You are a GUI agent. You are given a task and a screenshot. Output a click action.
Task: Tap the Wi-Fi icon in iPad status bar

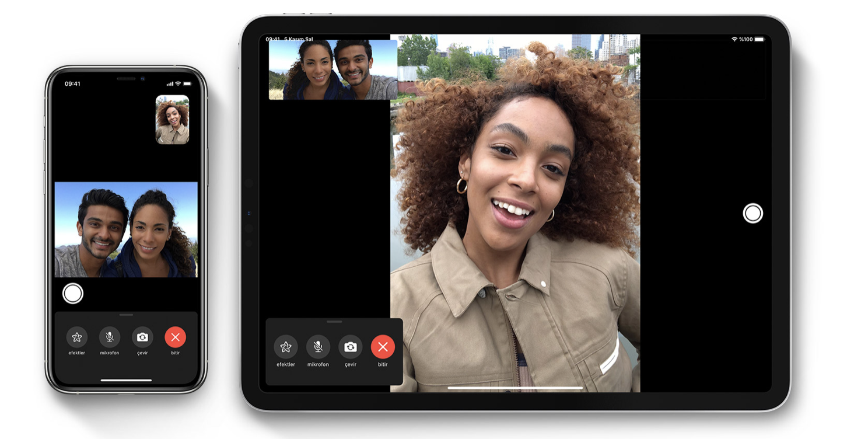(734, 39)
